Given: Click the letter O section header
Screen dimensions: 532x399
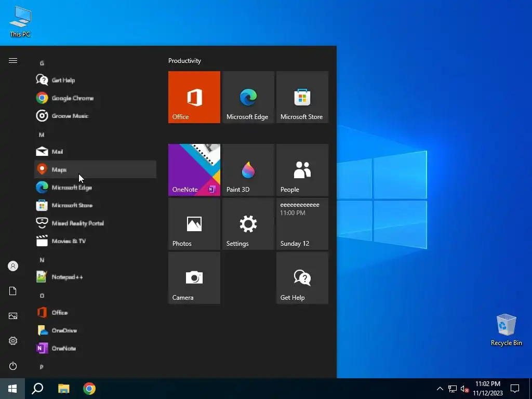Looking at the screenshot, I should coord(42,296).
